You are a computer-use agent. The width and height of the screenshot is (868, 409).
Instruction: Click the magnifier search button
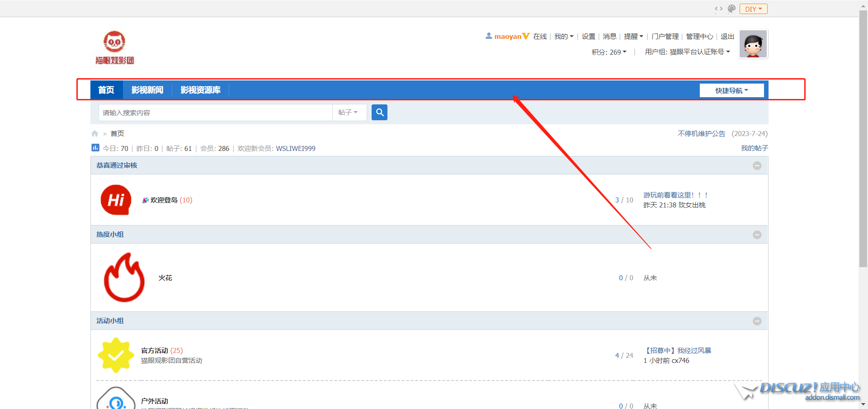click(x=379, y=112)
